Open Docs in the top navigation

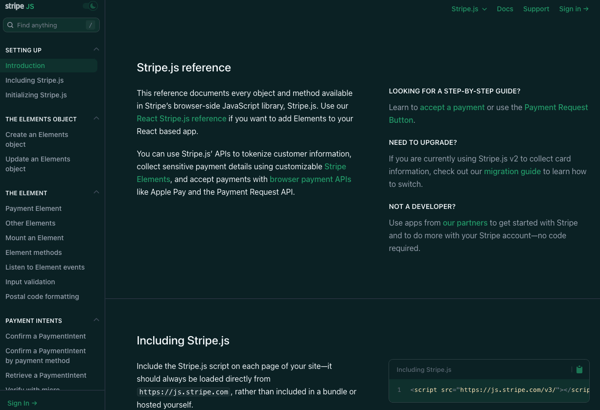point(505,9)
